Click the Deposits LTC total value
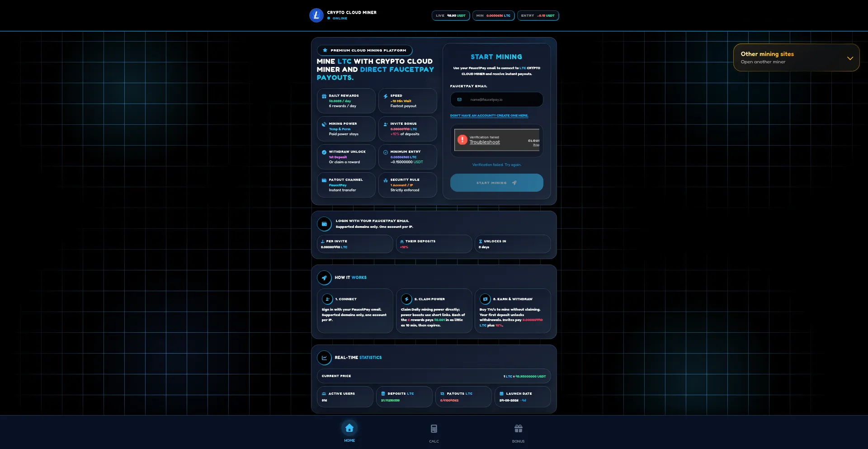868x449 pixels. pos(390,401)
